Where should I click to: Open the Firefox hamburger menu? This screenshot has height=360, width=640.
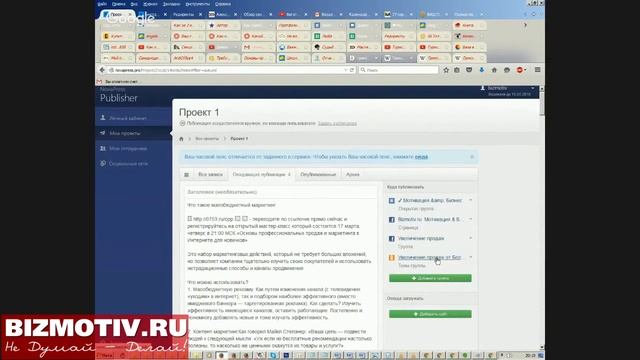[x=538, y=70]
